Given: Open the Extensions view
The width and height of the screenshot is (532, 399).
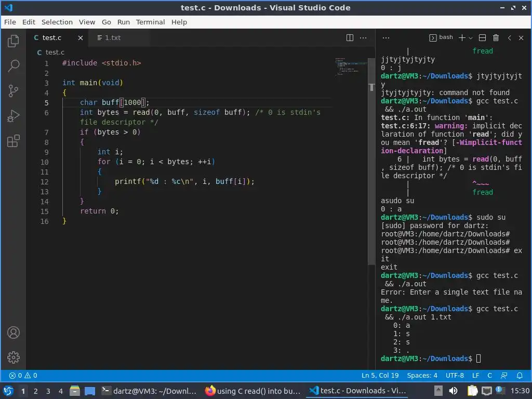Looking at the screenshot, I should point(13,141).
